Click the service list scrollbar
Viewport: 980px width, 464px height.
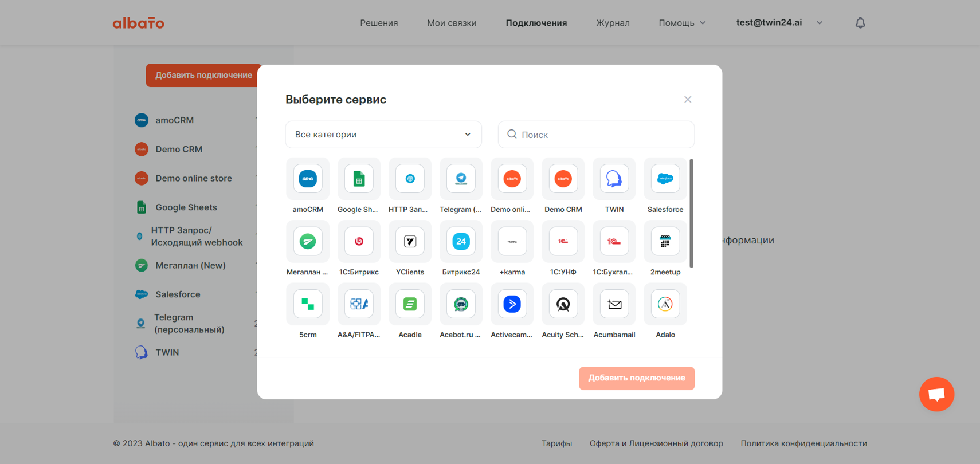[691, 213]
